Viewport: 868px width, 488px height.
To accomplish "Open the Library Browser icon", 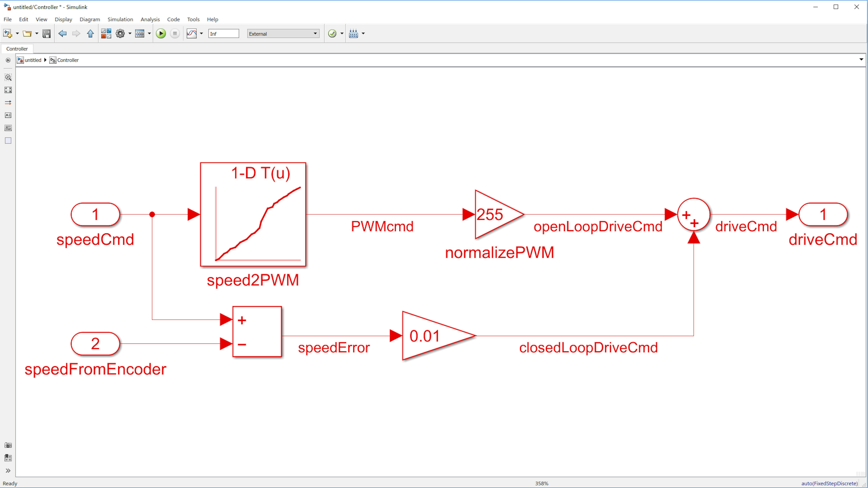I will tap(106, 33).
